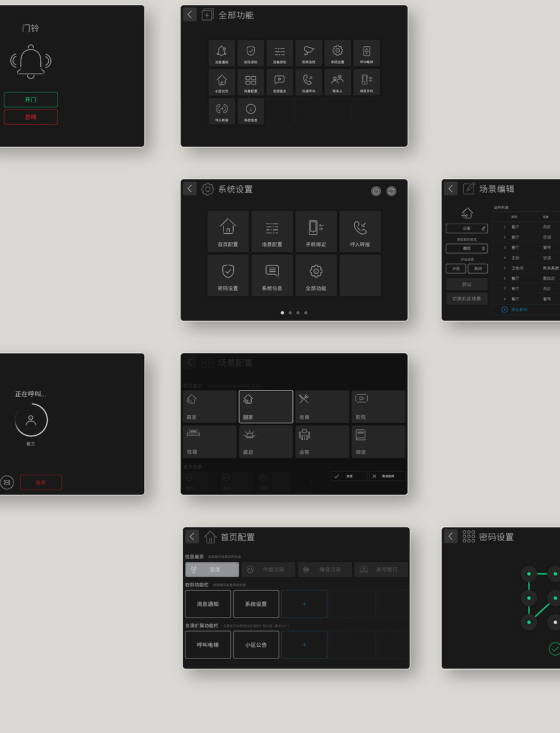Go back from the 全部功能 screen
This screenshot has height=733, width=560.
point(190,15)
